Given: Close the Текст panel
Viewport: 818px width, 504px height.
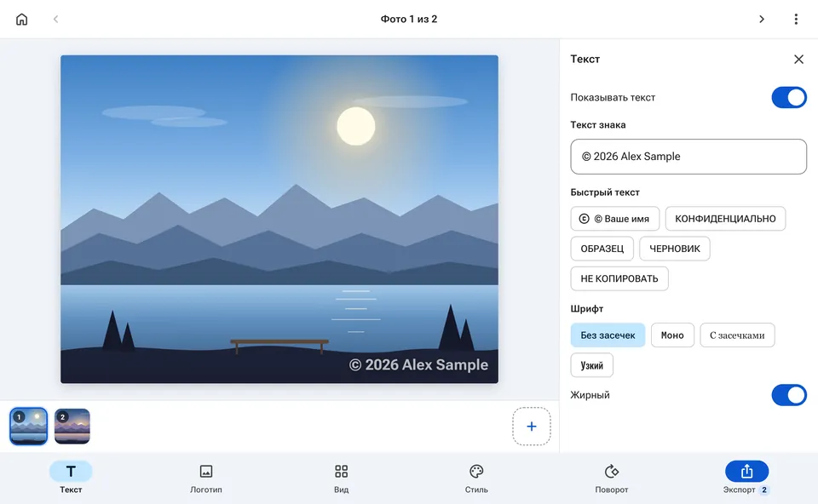Looking at the screenshot, I should pos(798,60).
